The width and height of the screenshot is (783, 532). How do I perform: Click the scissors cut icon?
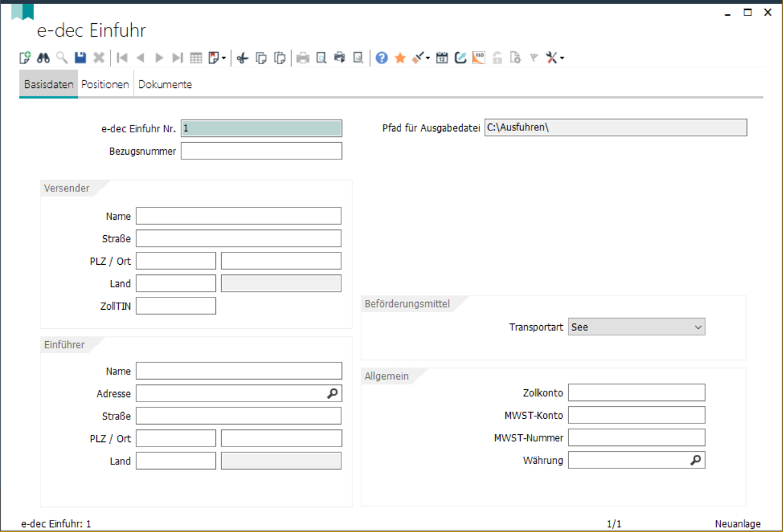tap(242, 58)
